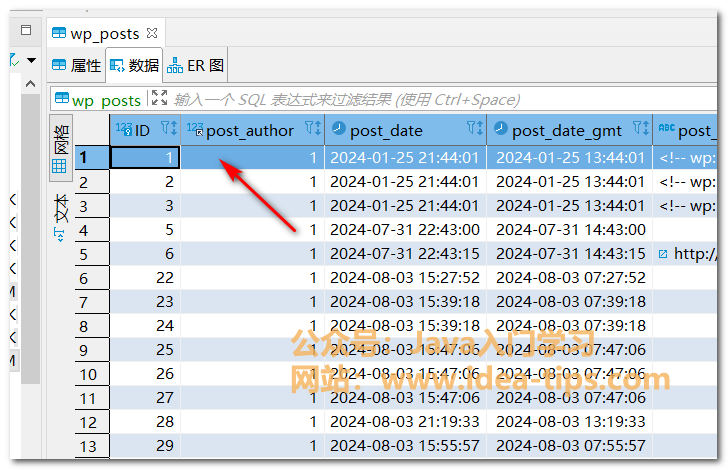
Task: Switch to the 属性 tab
Action: [77, 65]
